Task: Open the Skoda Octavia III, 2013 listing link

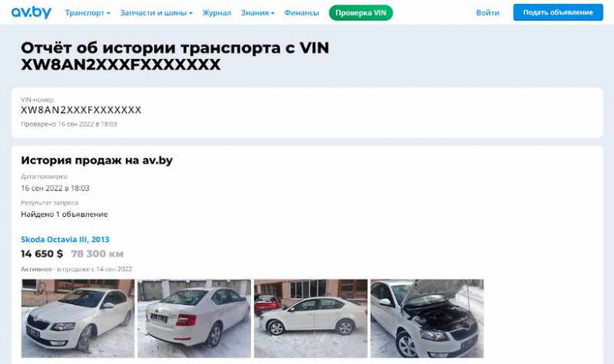Action: pos(65,239)
